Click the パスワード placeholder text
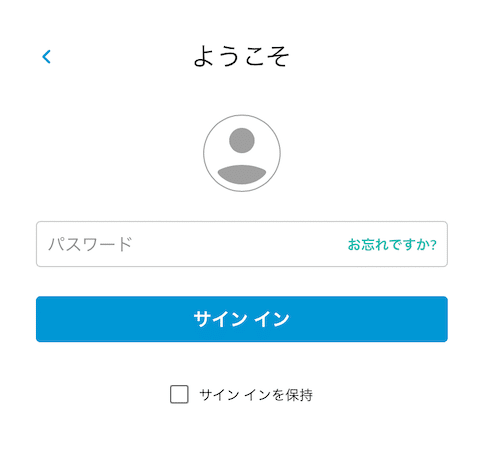500x458 pixels. coord(90,244)
